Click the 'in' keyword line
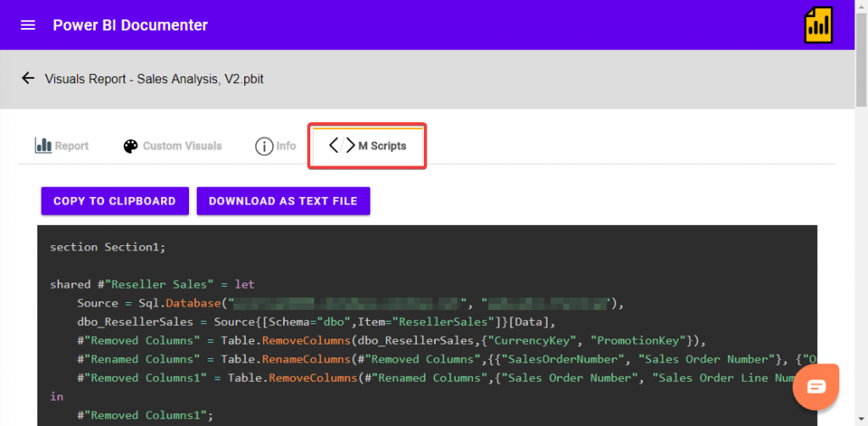Screen dimensions: 868x426 click(57, 396)
